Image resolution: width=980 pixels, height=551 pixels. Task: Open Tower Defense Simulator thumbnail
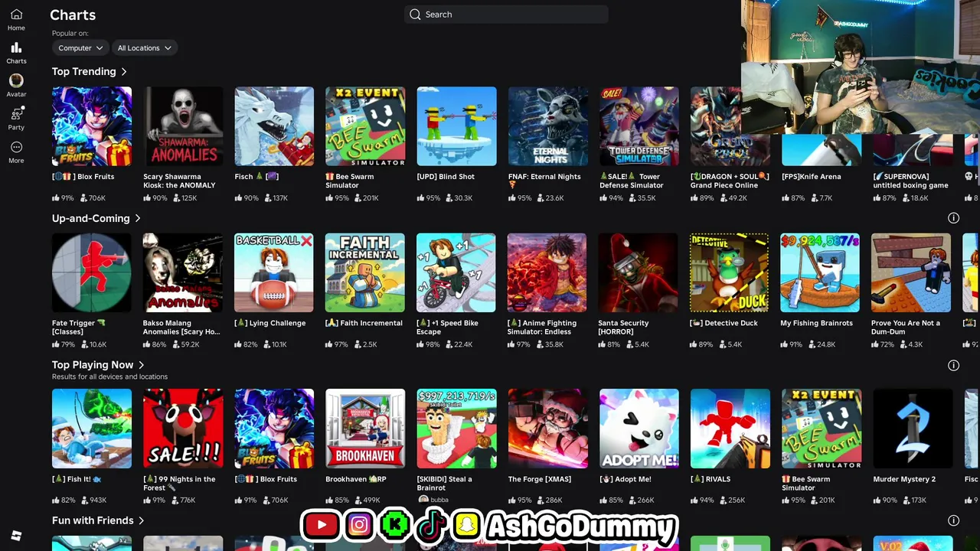pos(639,126)
